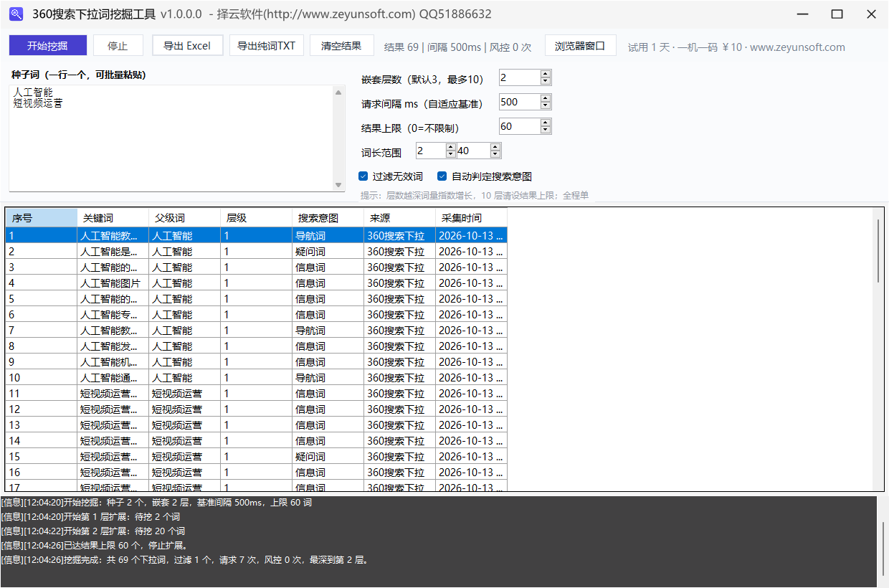Click the app icon in title bar
Viewport: 889px width, 588px height.
[x=16, y=14]
